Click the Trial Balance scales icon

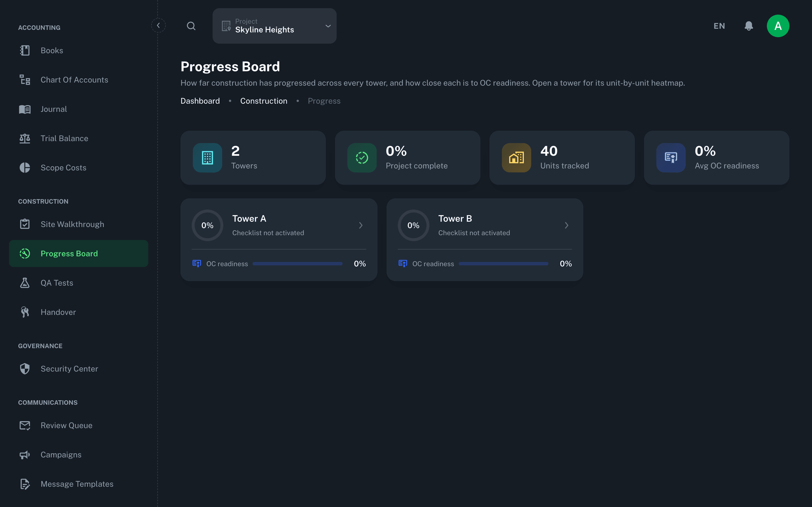(25, 139)
